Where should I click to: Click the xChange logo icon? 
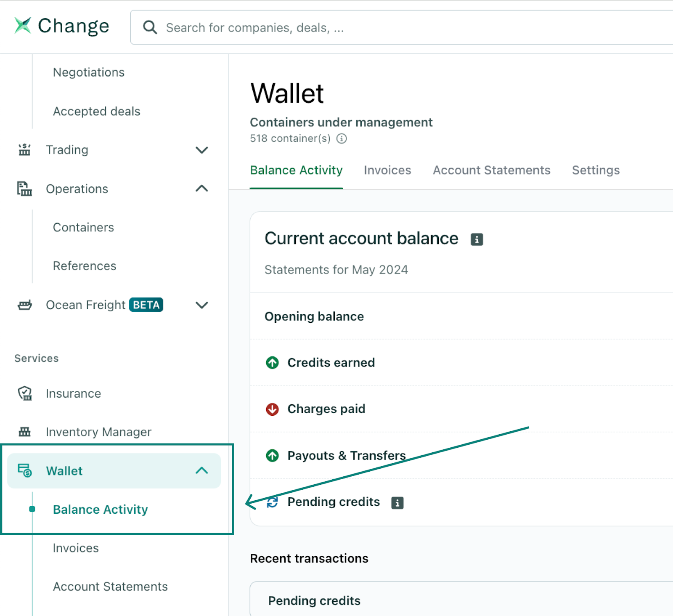pyautogui.click(x=23, y=26)
